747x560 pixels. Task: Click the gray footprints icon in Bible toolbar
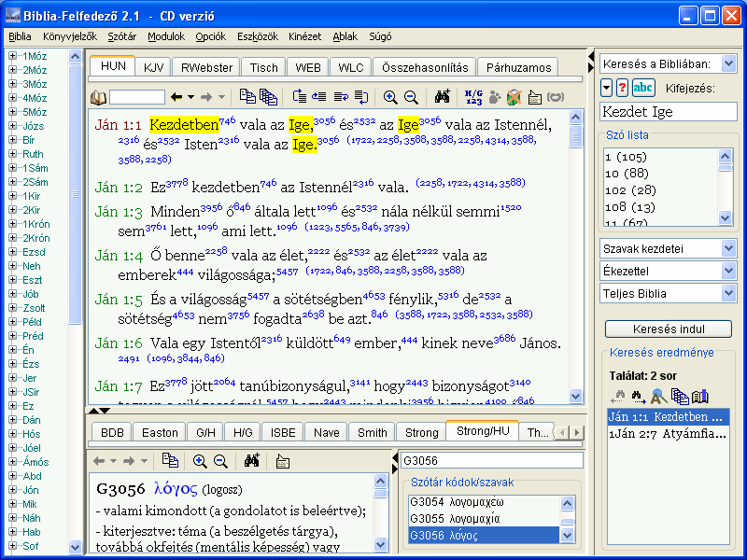(495, 97)
